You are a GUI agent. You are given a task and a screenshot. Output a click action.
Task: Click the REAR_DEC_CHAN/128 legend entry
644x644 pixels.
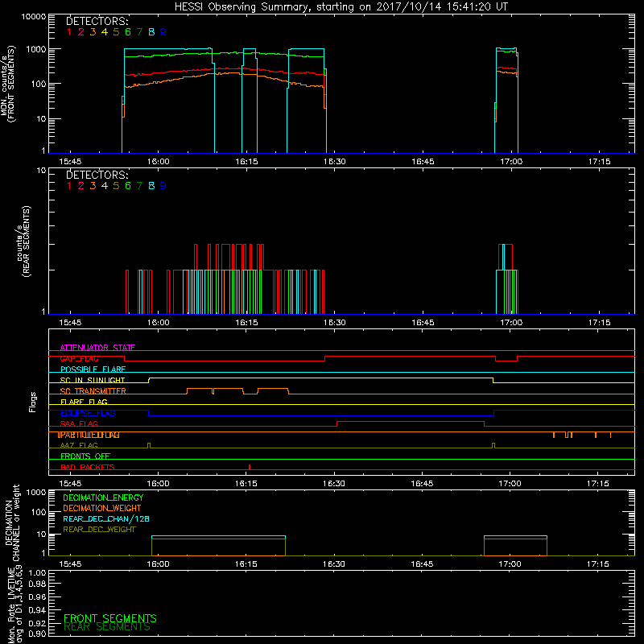coord(106,519)
